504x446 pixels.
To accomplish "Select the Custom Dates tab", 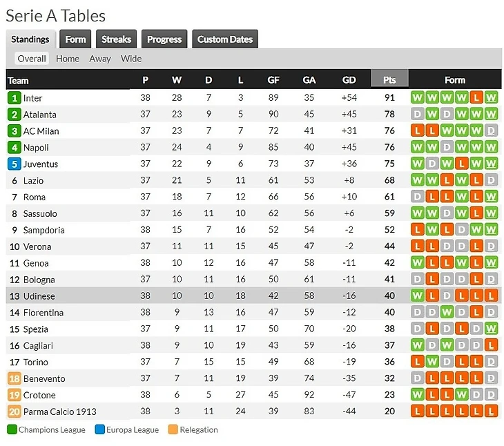I will (x=225, y=39).
